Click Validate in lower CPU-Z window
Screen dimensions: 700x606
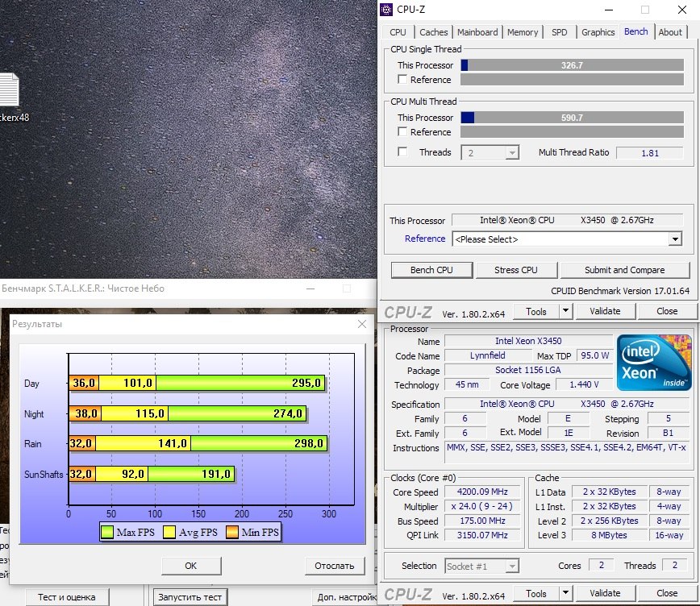click(605, 593)
